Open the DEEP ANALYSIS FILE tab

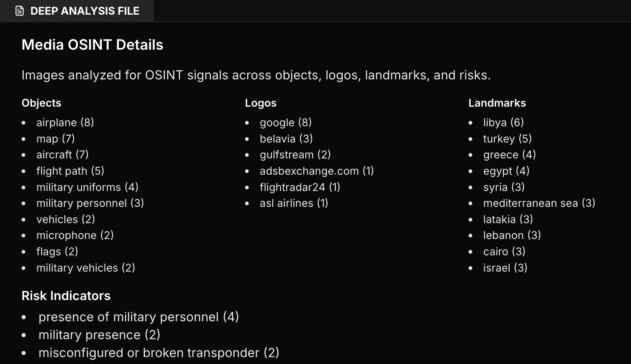[x=77, y=11]
